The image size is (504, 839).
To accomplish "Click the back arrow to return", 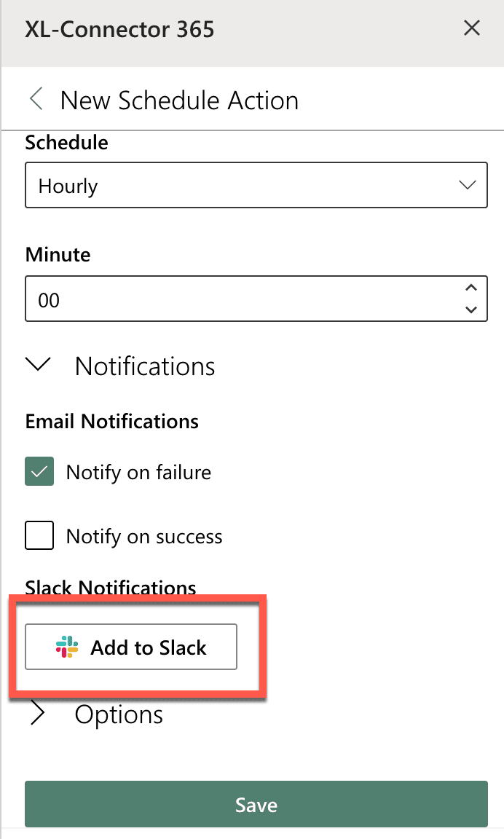I will [35, 99].
